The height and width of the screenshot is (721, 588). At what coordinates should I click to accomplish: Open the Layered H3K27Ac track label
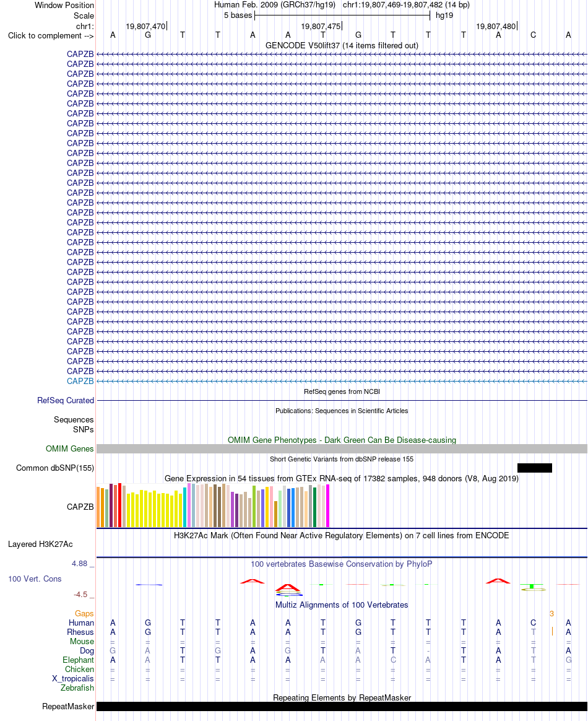(40, 544)
